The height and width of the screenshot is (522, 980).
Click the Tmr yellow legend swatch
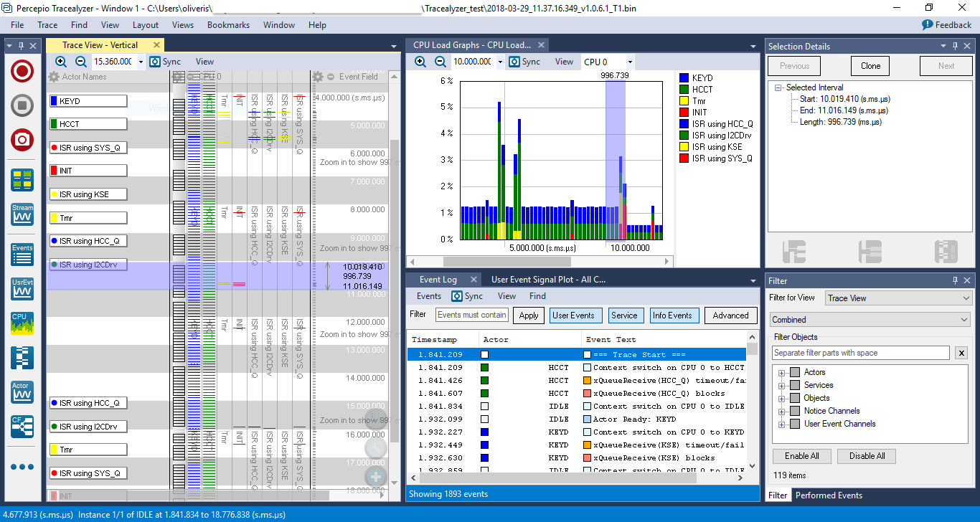point(684,101)
